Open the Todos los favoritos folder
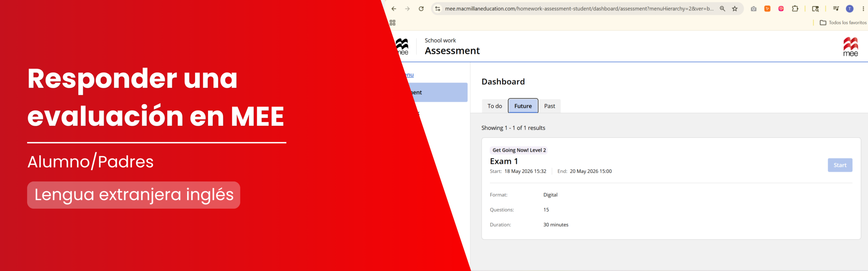868x271 pixels. click(843, 23)
